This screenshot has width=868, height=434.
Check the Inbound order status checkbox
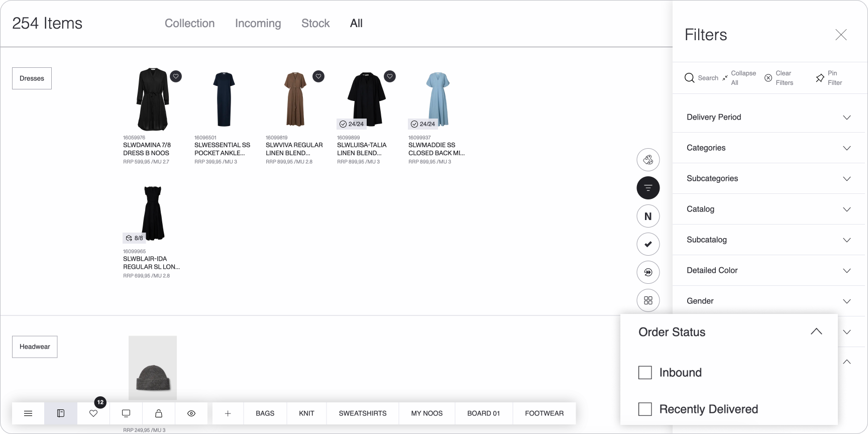coord(645,373)
